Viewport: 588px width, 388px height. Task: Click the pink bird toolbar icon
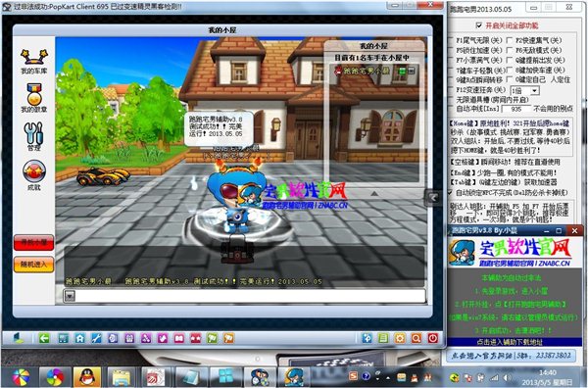[x=163, y=338]
